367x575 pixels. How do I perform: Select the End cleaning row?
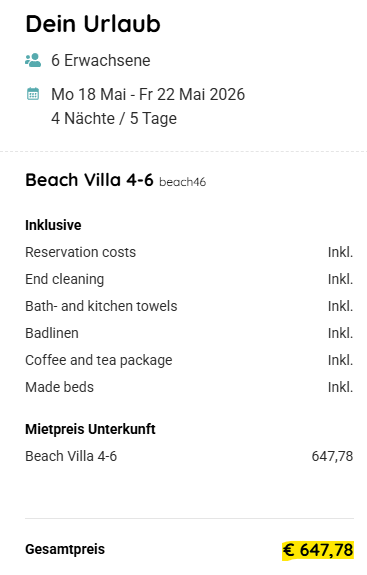pyautogui.click(x=189, y=279)
